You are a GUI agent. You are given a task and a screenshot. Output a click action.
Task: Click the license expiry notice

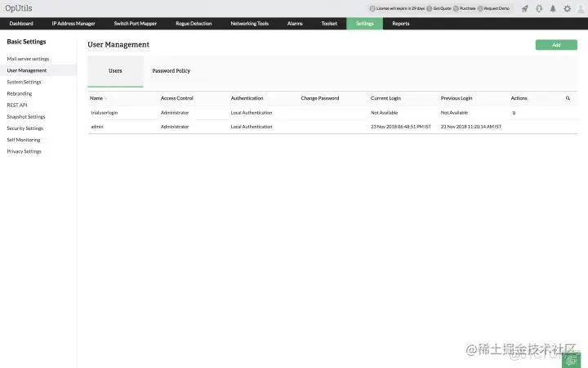(x=397, y=8)
